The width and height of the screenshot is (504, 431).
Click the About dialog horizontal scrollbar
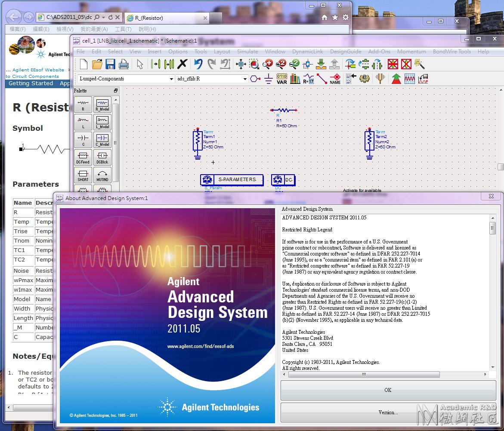[364, 375]
